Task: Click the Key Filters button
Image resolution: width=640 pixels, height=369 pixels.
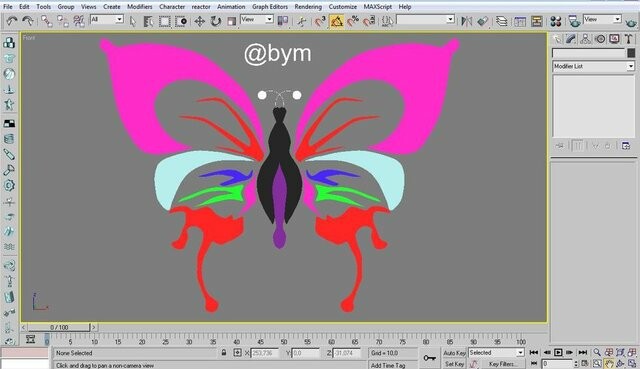Action: tap(501, 364)
